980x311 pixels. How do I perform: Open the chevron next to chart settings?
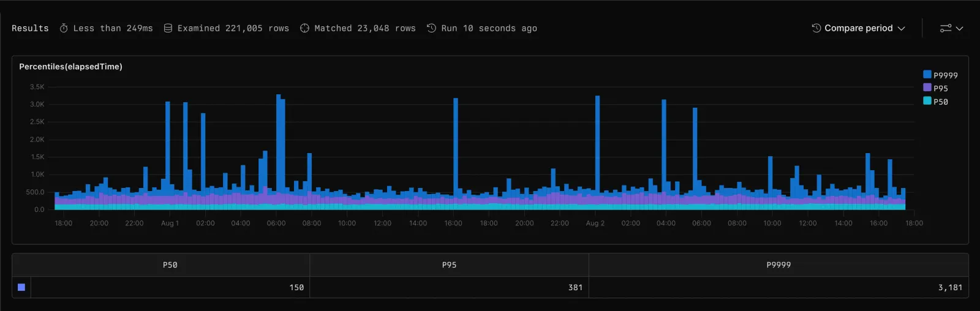(960, 29)
